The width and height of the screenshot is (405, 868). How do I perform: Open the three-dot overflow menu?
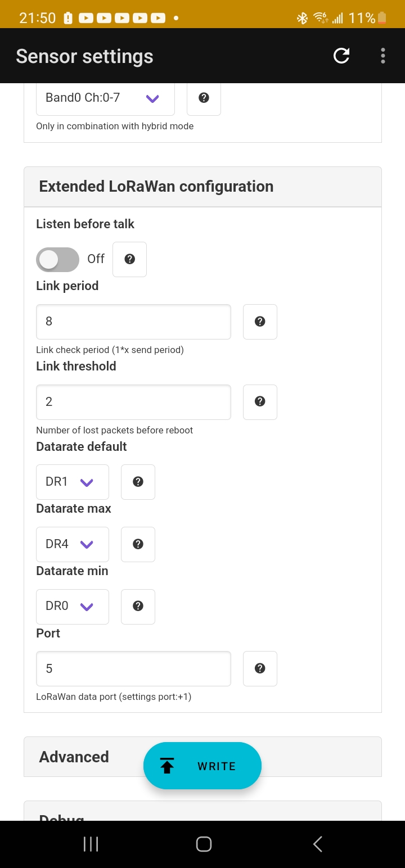pyautogui.click(x=383, y=56)
